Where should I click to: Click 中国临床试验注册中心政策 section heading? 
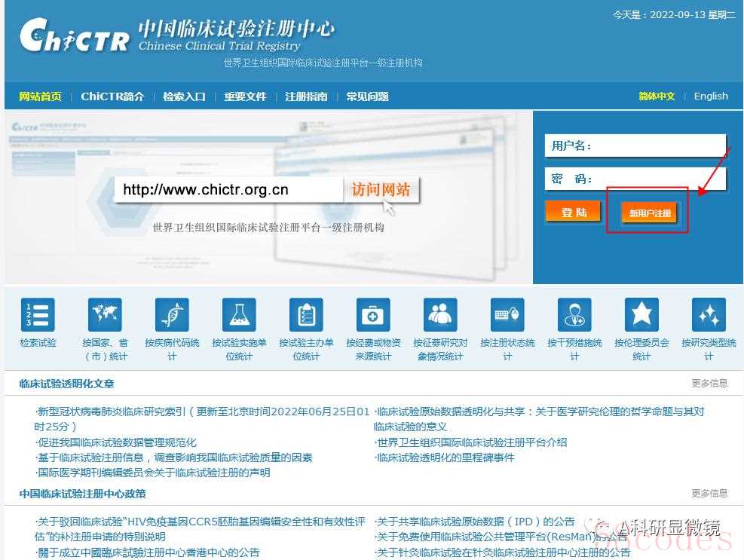click(x=83, y=494)
